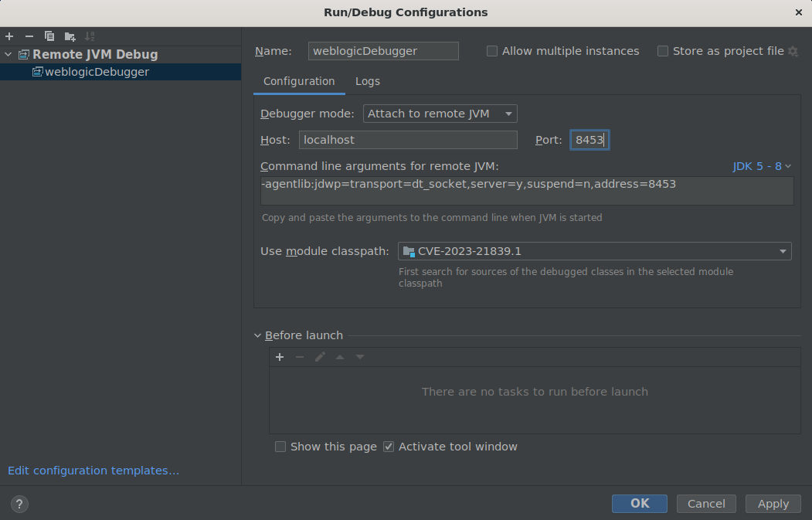Click the Add New Configuration plus icon
The height and width of the screenshot is (520, 812).
[9, 36]
